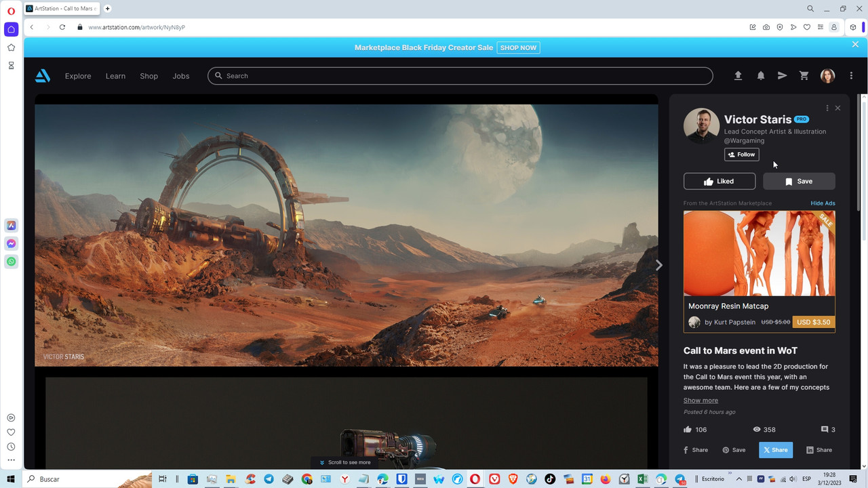This screenshot has height=488, width=868.
Task: Open ad blocker shield icon
Action: point(780,27)
